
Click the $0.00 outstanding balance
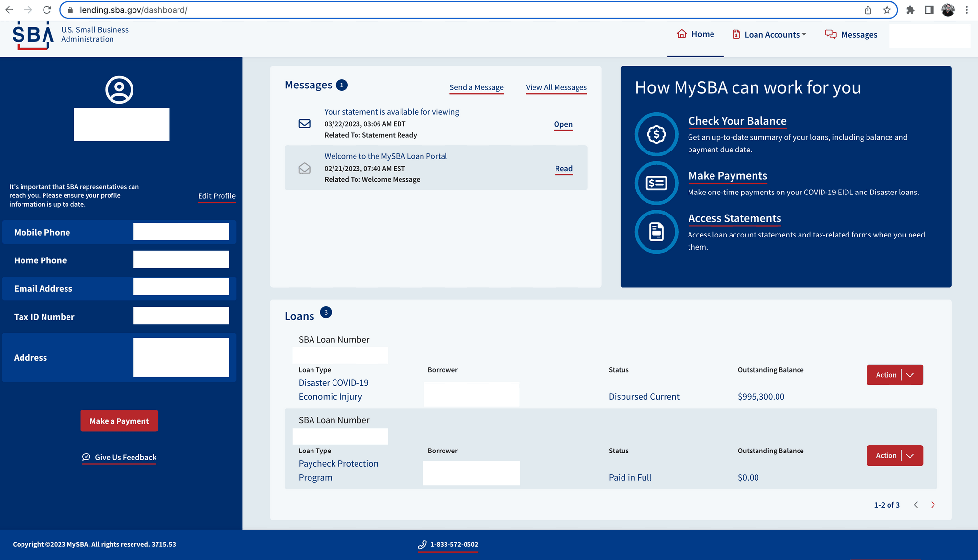[748, 477]
